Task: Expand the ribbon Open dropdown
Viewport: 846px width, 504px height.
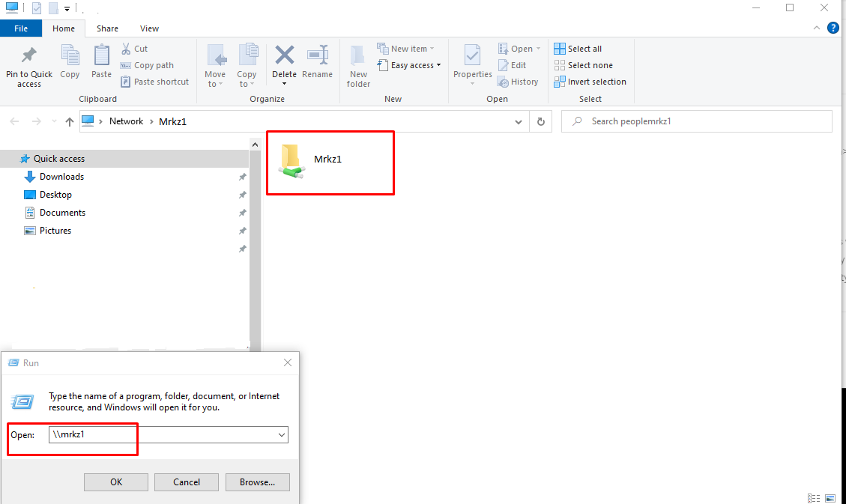Action: [519, 49]
